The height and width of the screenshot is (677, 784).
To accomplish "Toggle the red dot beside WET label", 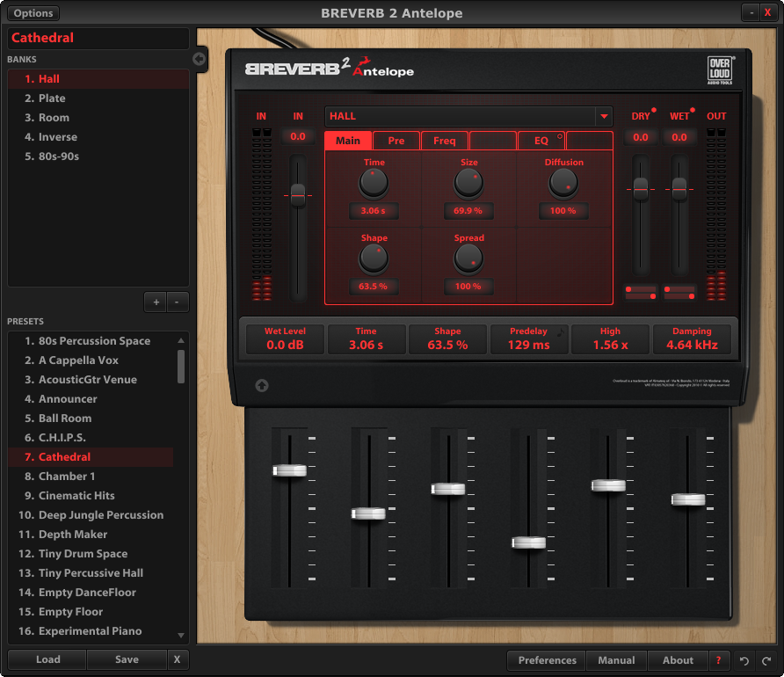I will 693,110.
